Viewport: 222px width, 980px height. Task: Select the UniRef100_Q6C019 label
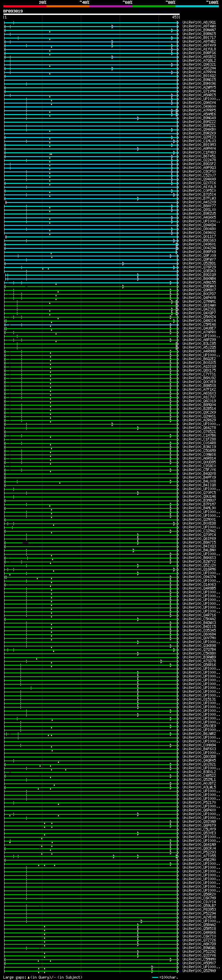(x=199, y=401)
